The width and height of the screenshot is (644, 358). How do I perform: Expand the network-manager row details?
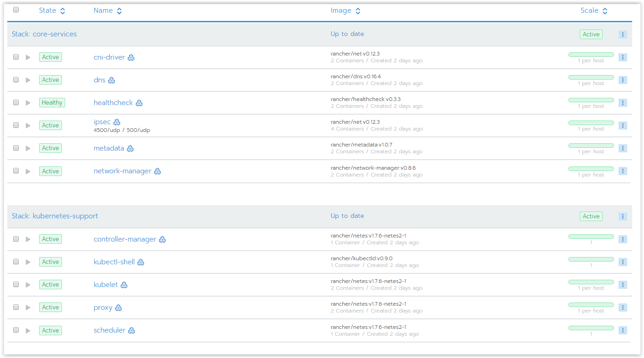pyautogui.click(x=28, y=171)
